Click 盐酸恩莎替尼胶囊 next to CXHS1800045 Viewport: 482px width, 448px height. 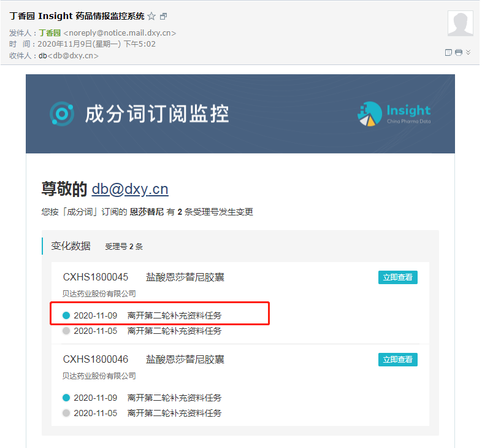click(x=185, y=277)
